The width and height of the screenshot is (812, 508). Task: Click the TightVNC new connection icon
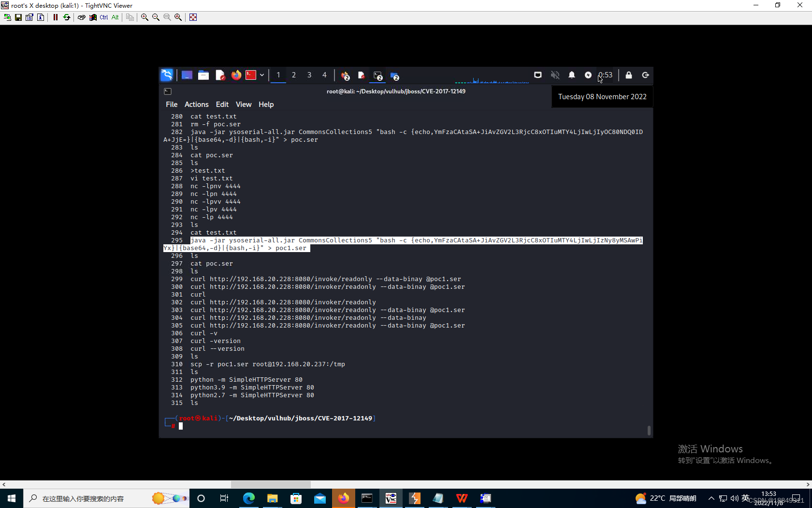click(7, 17)
